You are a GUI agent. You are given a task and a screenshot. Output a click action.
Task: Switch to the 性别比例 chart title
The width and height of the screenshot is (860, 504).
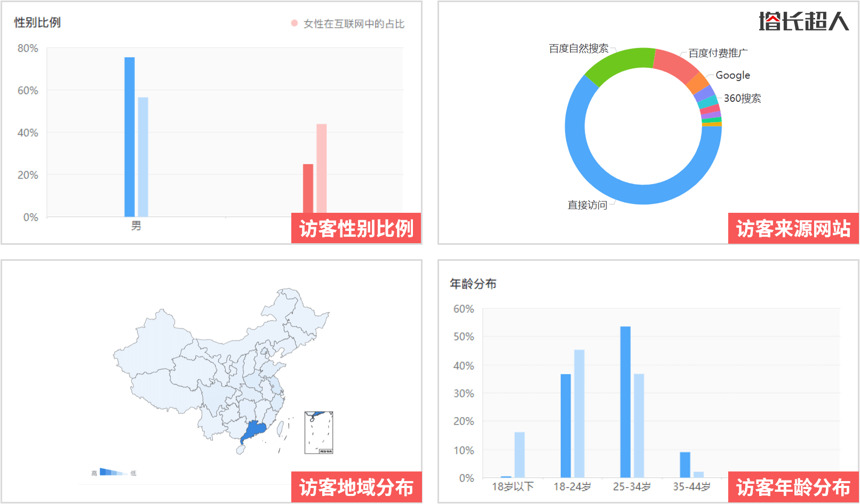[36, 23]
